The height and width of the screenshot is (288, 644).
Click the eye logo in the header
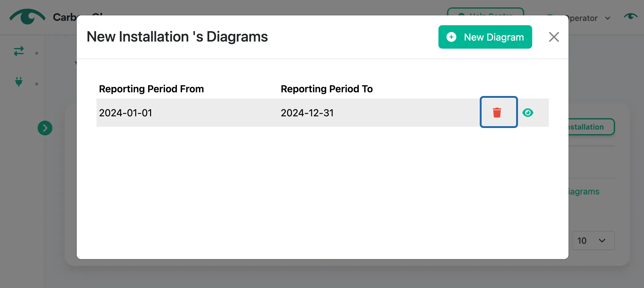[x=27, y=17]
